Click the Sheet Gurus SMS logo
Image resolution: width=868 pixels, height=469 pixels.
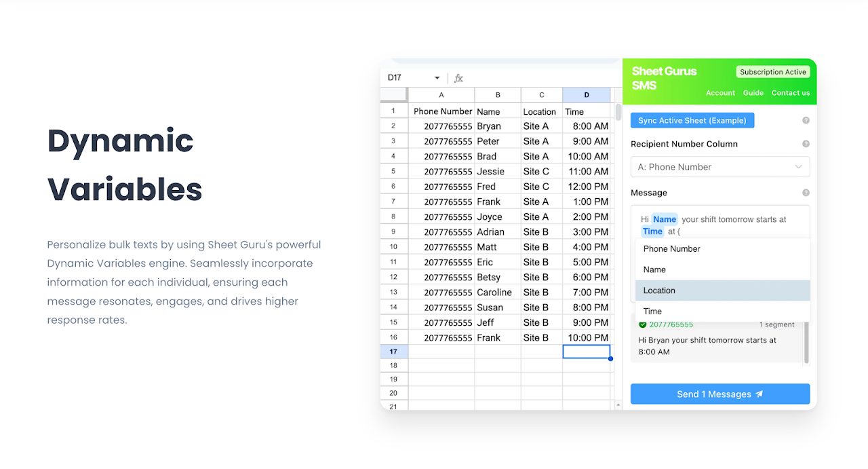(664, 78)
